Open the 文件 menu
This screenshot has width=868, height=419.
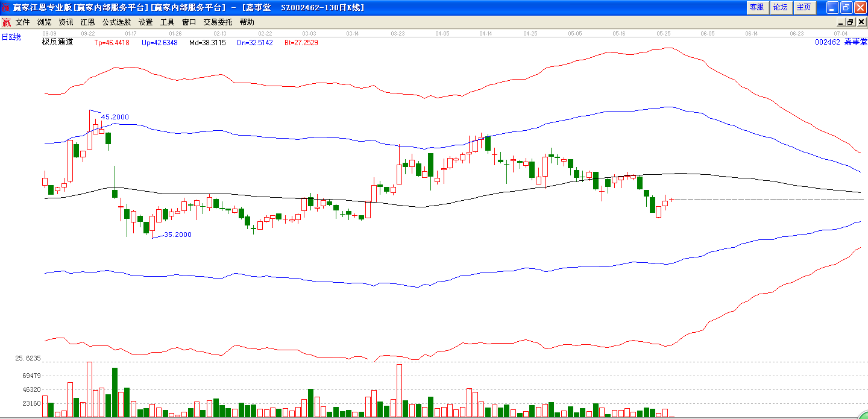[23, 22]
